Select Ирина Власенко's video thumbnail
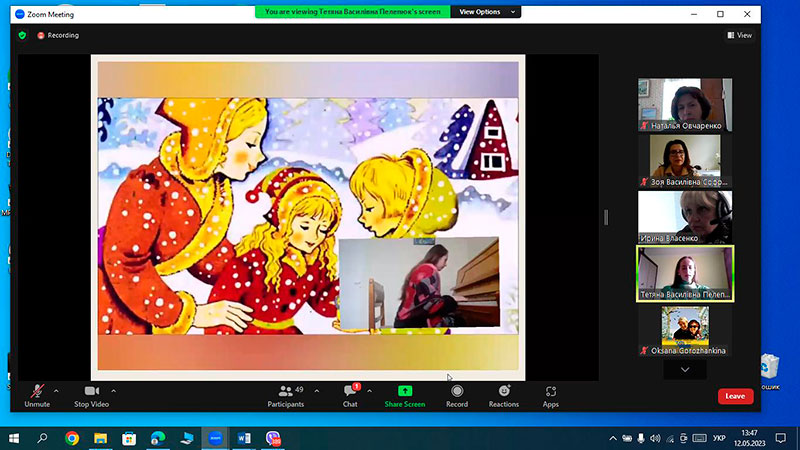 [x=685, y=217]
